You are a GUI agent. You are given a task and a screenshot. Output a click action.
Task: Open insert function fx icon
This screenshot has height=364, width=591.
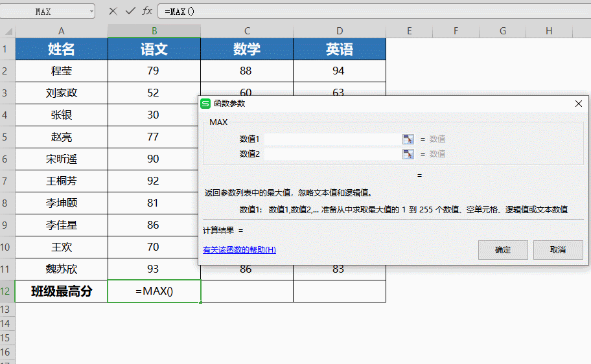[x=147, y=11]
